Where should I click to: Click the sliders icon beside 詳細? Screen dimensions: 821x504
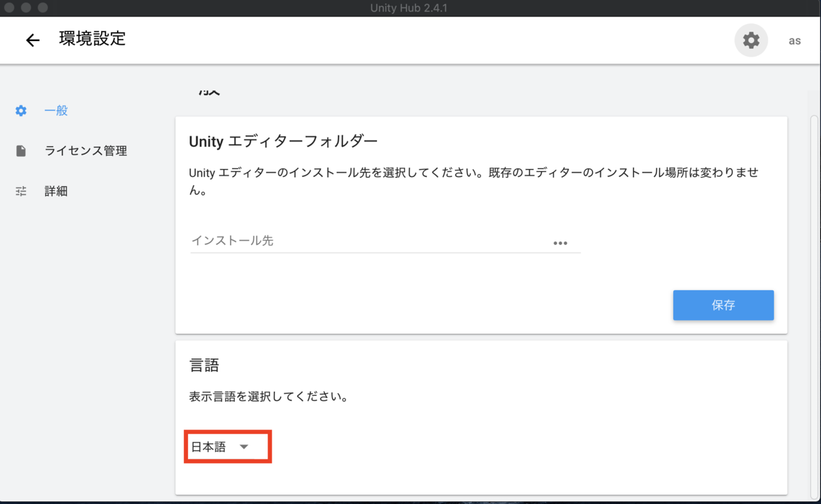click(21, 191)
